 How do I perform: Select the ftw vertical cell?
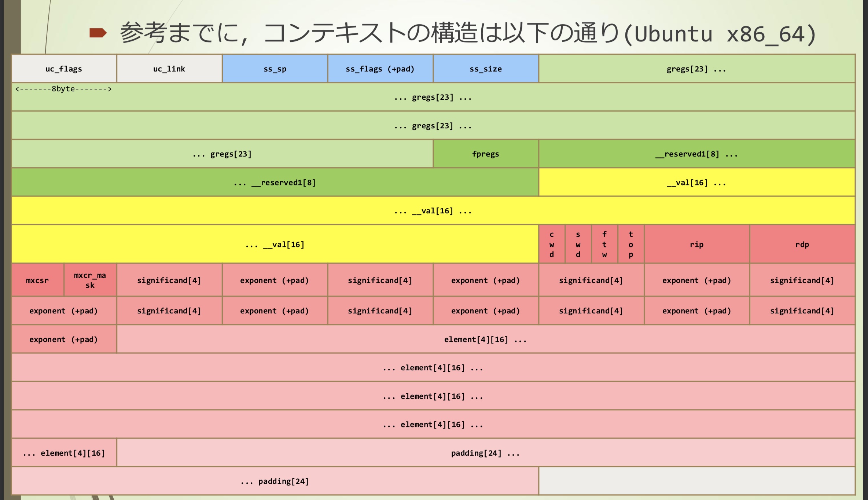tap(604, 245)
